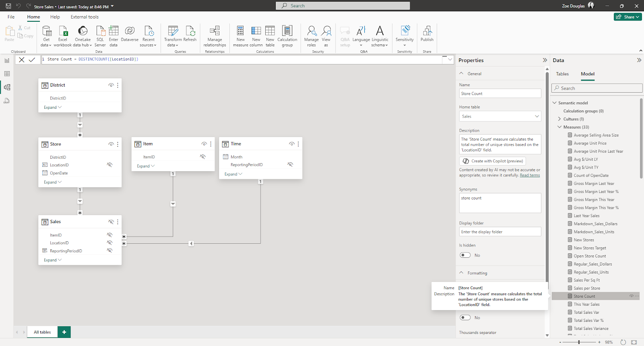Refresh the data model
This screenshot has width=644, height=346.
(190, 34)
